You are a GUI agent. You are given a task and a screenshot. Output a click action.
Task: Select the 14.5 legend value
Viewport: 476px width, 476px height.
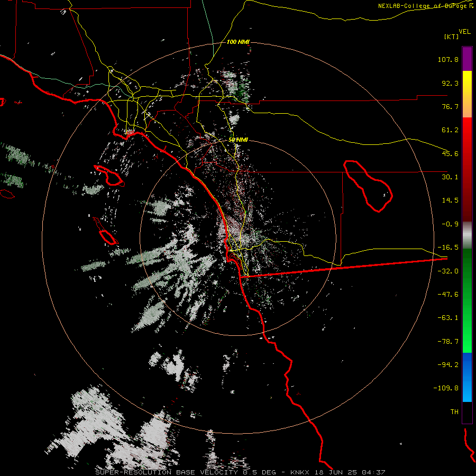[450, 200]
